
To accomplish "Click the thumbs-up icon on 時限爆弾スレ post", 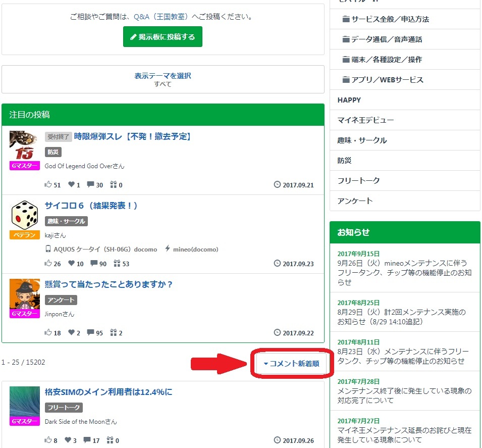I will (48, 185).
